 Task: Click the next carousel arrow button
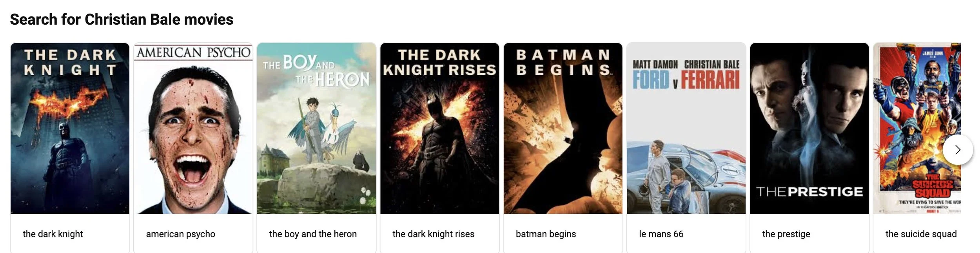point(958,150)
